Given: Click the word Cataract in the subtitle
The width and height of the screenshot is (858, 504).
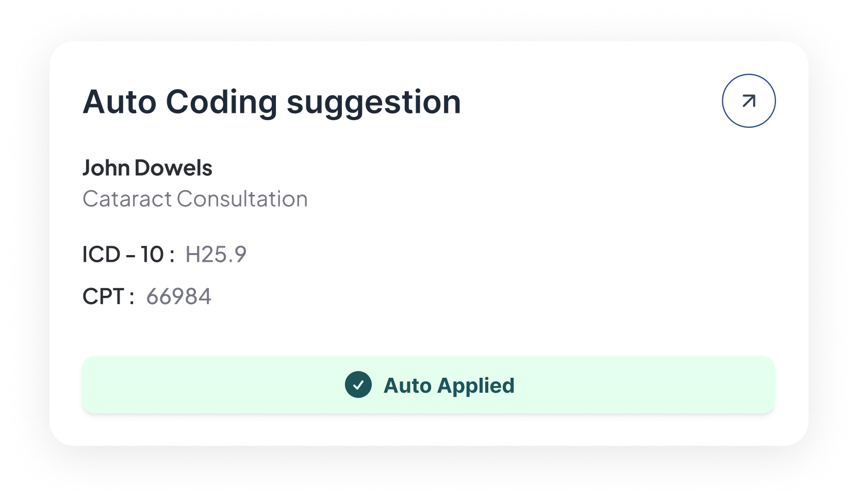Looking at the screenshot, I should pos(127,199).
